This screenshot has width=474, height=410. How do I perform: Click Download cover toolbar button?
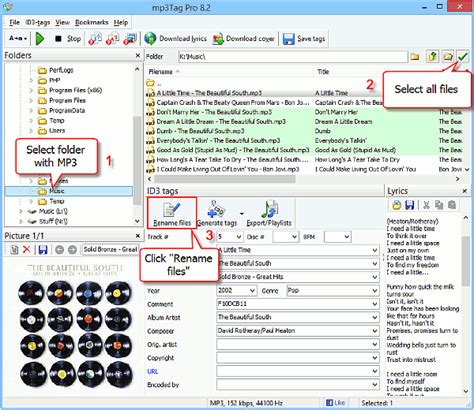tap(244, 39)
